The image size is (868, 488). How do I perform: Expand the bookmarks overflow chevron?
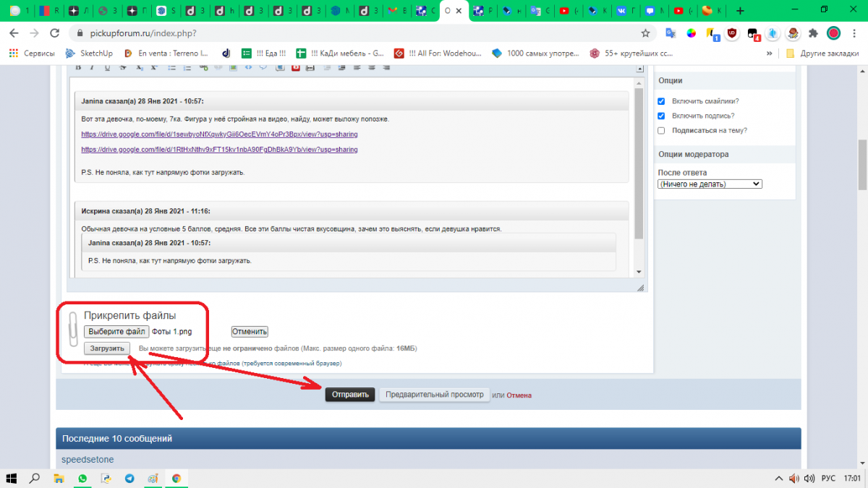click(771, 53)
